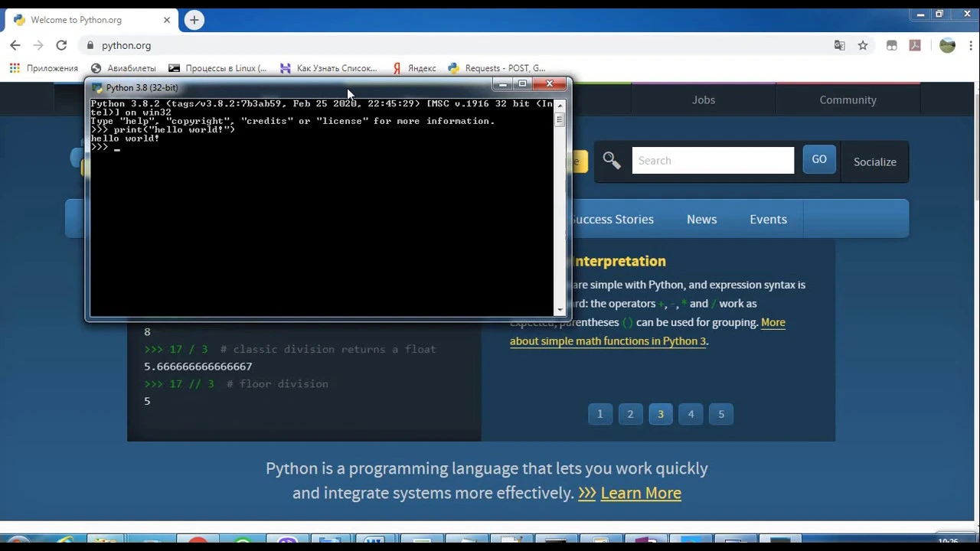Click the Python console window icon
This screenshot has height=551, width=980.
(x=96, y=88)
